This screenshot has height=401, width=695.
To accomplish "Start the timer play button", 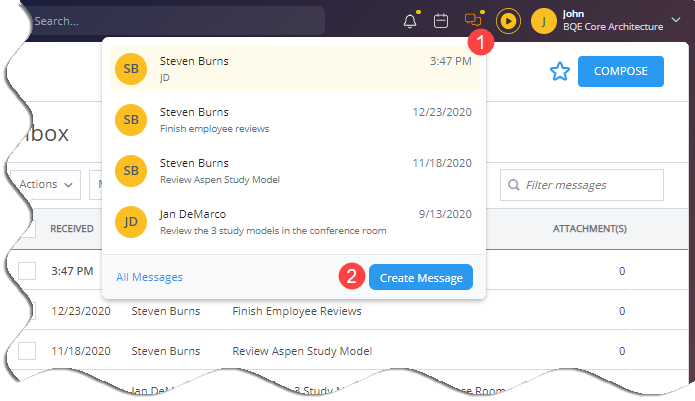I will [x=508, y=21].
